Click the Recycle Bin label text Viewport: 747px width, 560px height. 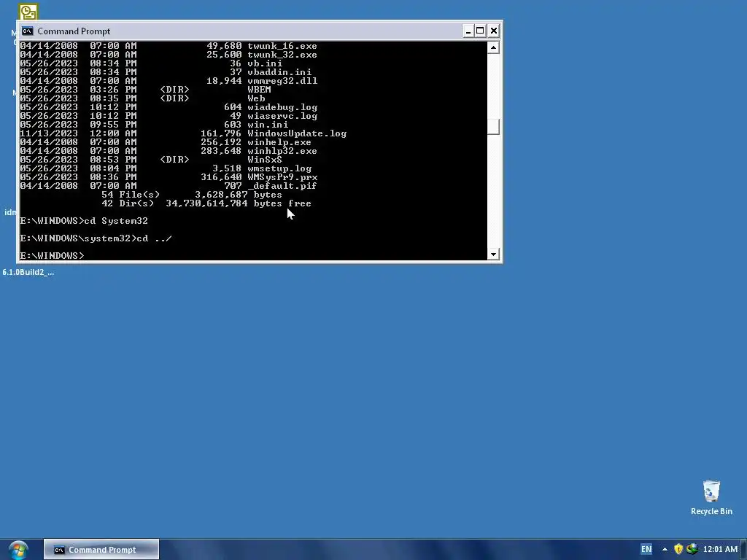tap(711, 511)
